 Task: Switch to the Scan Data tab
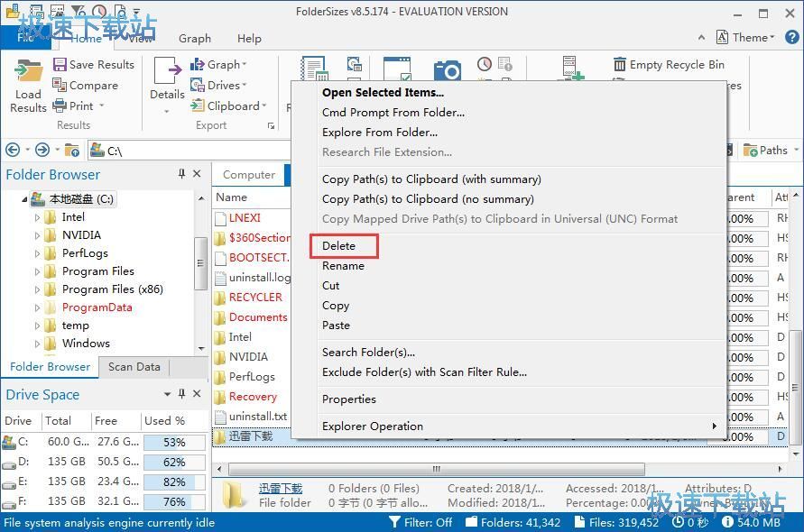click(x=134, y=367)
